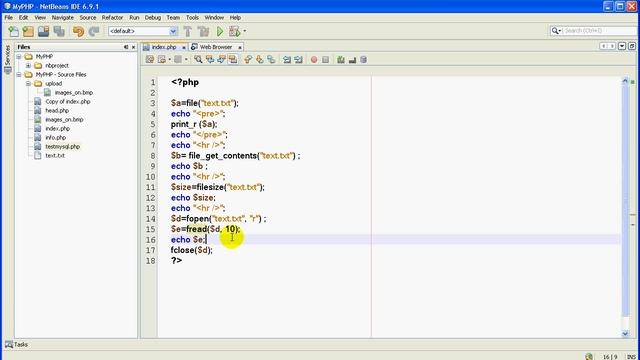Click the editor vertical scrollbar thumb
The width and height of the screenshot is (640, 360).
625,200
